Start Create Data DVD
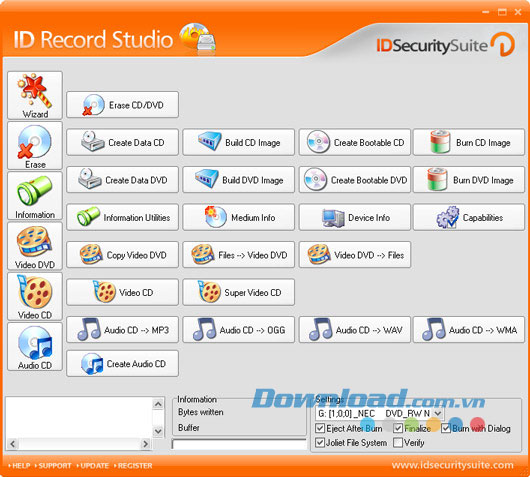 pos(122,180)
